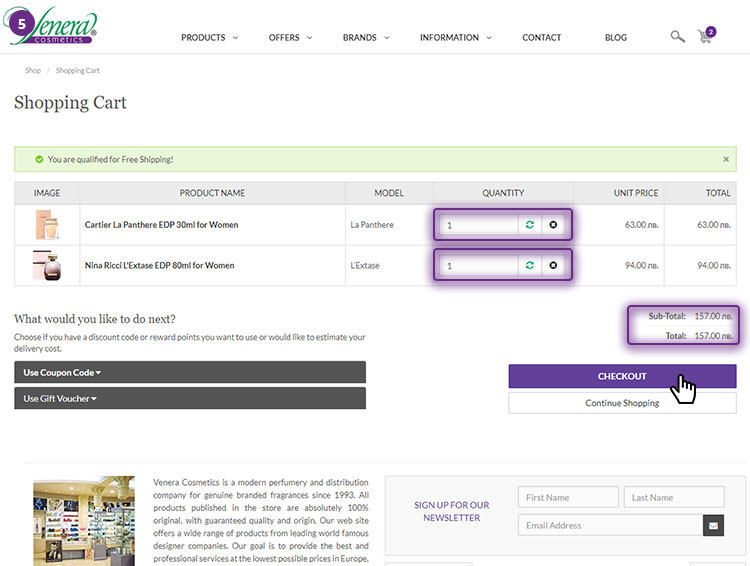Image resolution: width=750 pixels, height=566 pixels.
Task: Open Cartier La Panthere product thumbnail
Action: tap(47, 224)
